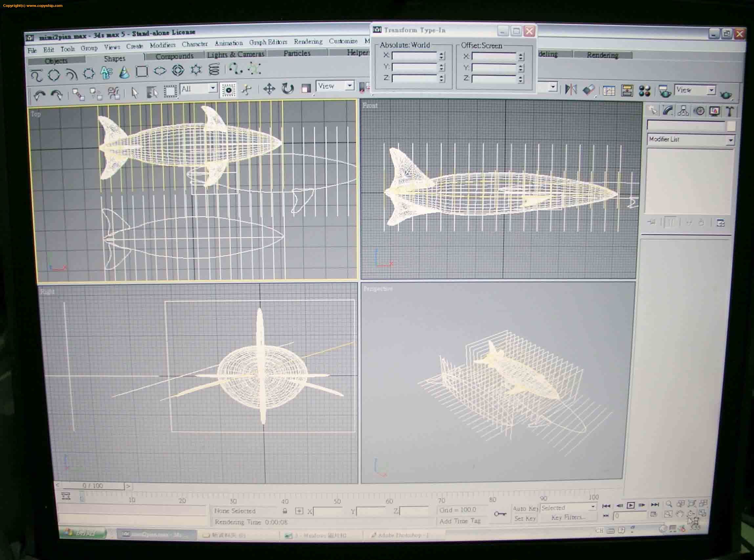
Task: Open the render type View dropdown
Action: (x=695, y=90)
